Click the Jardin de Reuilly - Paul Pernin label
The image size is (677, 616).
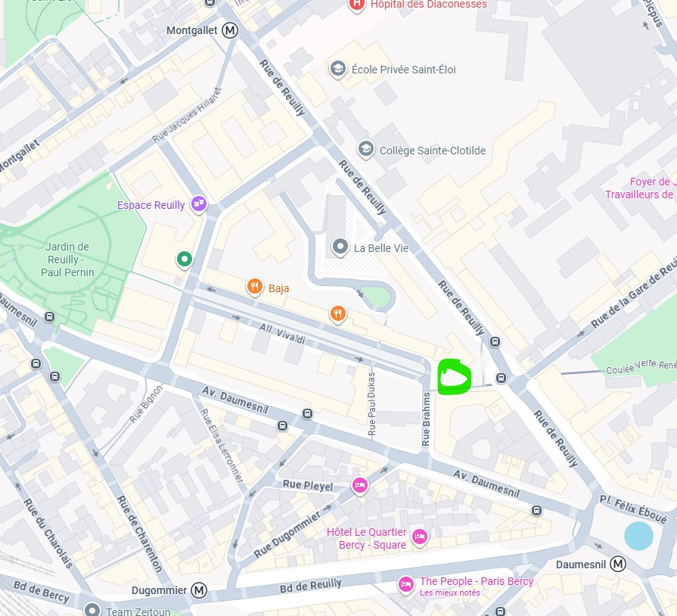[x=67, y=260]
